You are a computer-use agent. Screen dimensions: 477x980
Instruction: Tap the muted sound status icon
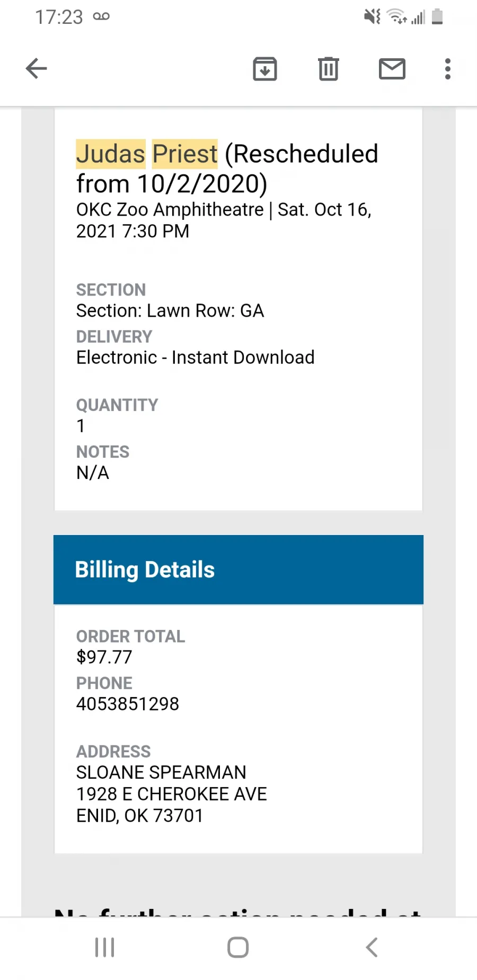coord(372,17)
